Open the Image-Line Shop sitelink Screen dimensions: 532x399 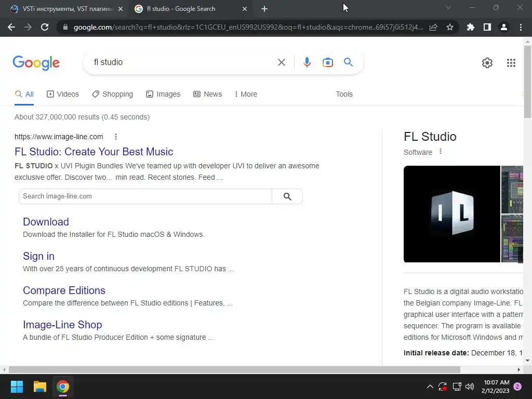(62, 325)
